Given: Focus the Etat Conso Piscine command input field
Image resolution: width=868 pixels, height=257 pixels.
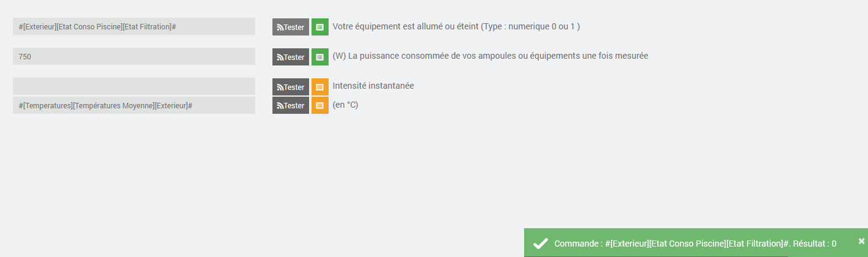Looking at the screenshot, I should pos(134,26).
